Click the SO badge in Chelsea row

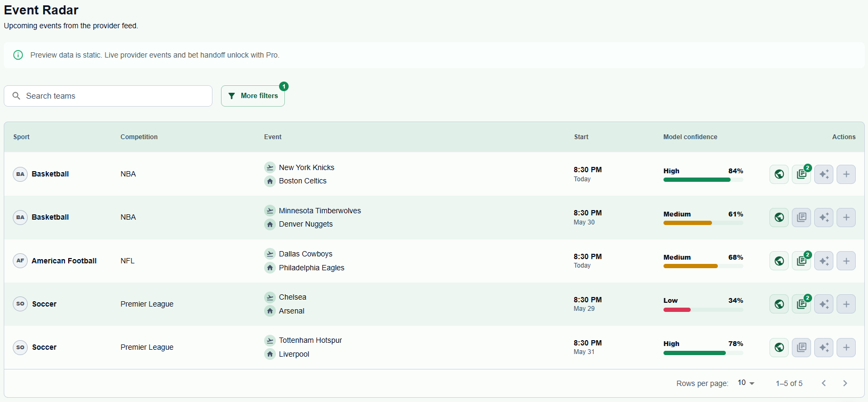point(20,304)
